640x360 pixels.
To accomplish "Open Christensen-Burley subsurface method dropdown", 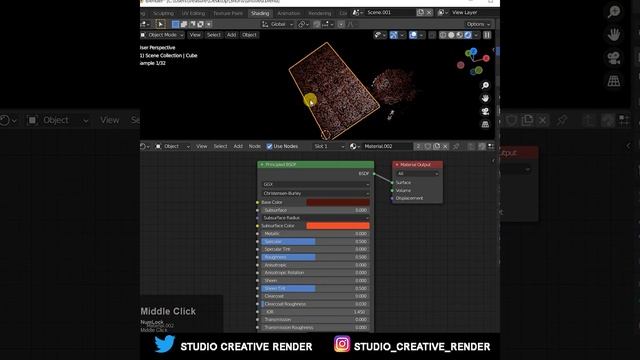I will tap(316, 193).
